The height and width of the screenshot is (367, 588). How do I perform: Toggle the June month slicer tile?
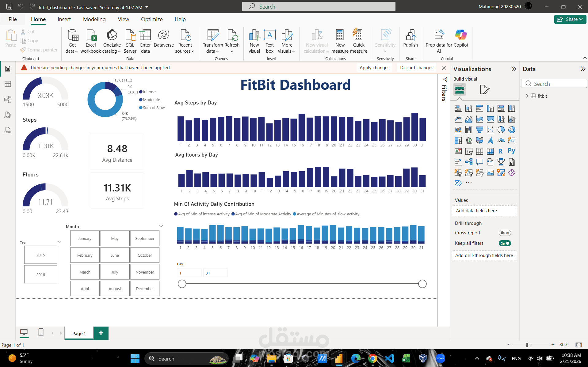[115, 255]
